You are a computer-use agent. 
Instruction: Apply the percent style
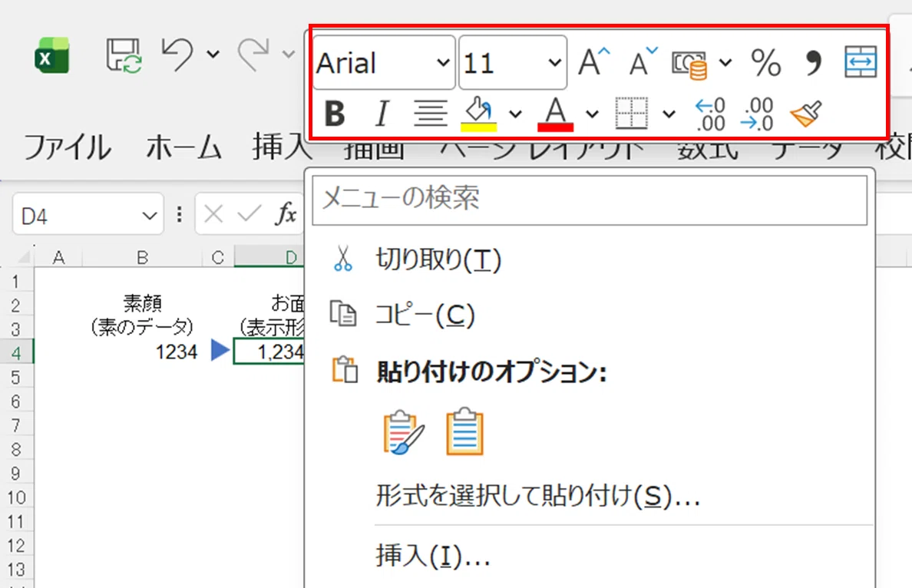point(765,62)
